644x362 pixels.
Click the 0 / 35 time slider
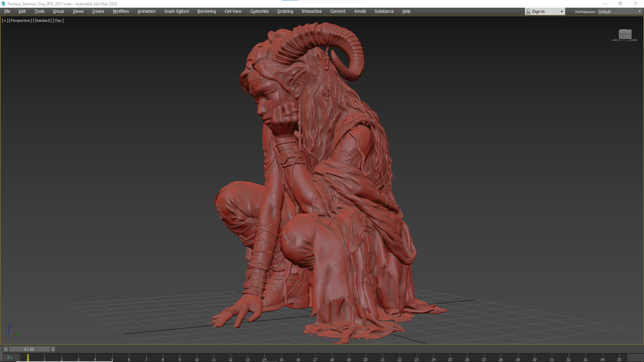(29, 349)
